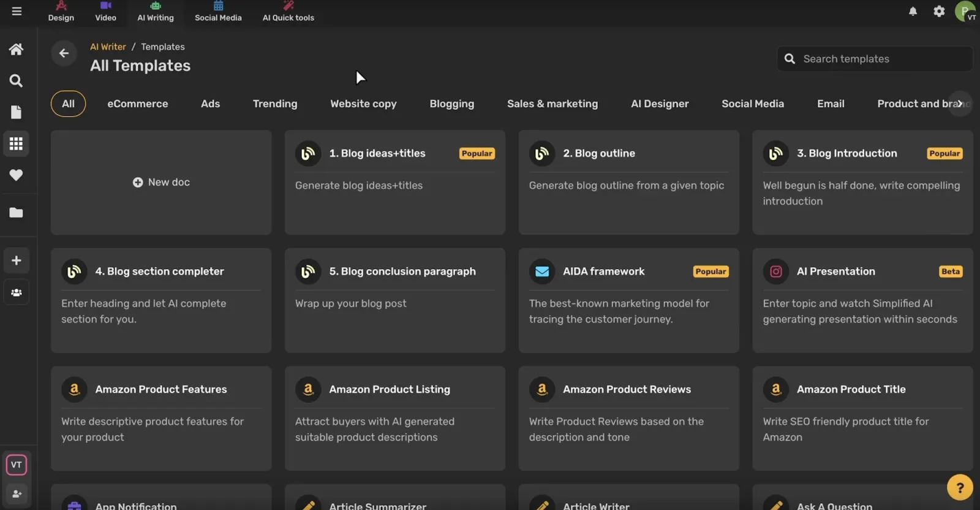Click the back arrow button

pyautogui.click(x=64, y=53)
